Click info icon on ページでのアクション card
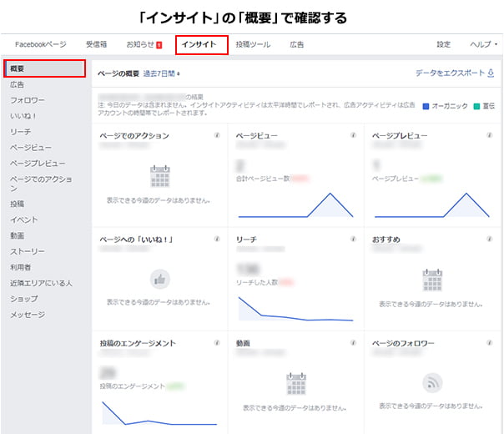This screenshot has height=434, width=504. point(217,135)
